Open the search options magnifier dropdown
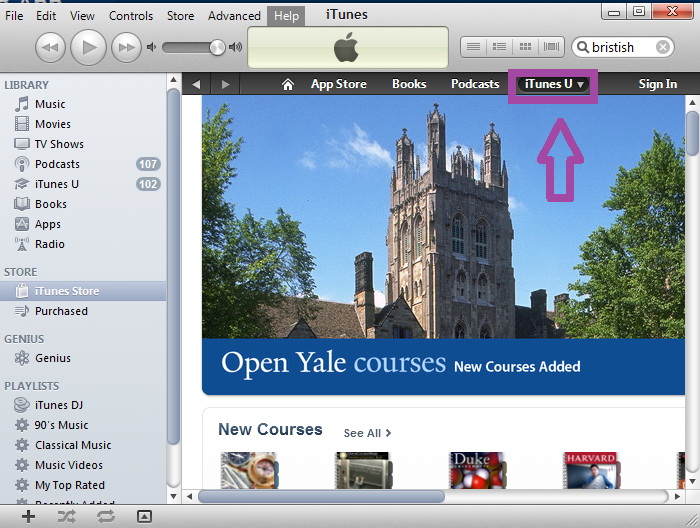700x528 pixels. pos(581,47)
